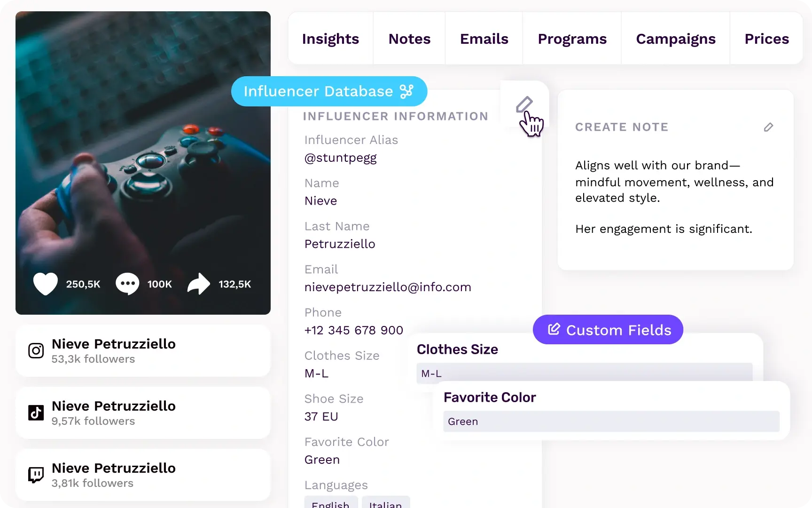This screenshot has width=812, height=508.
Task: Show the Prices tab
Action: click(766, 39)
